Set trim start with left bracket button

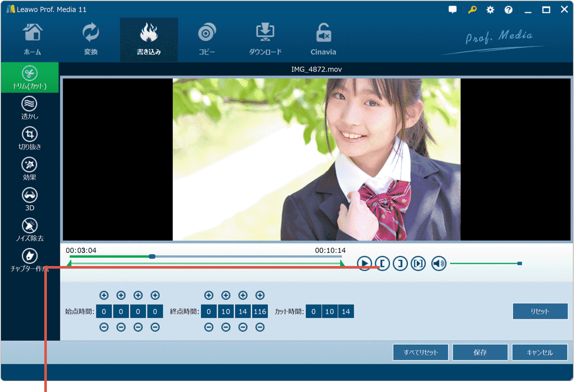[x=382, y=264]
